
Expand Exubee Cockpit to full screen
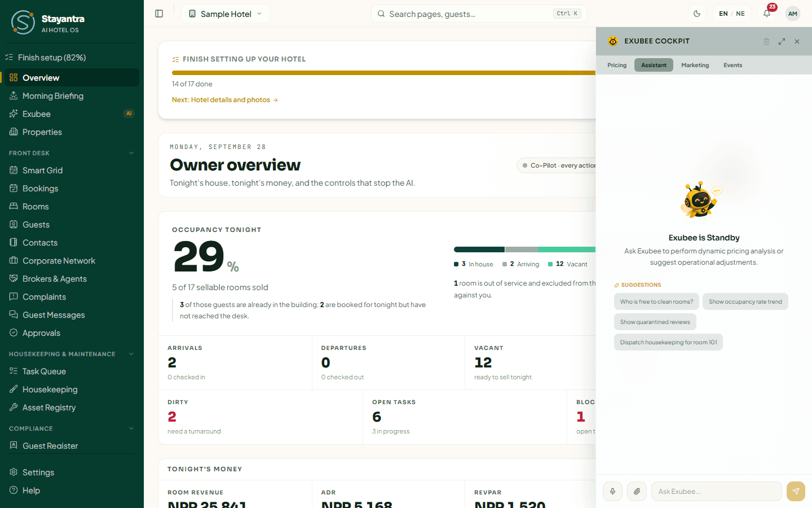tap(782, 41)
